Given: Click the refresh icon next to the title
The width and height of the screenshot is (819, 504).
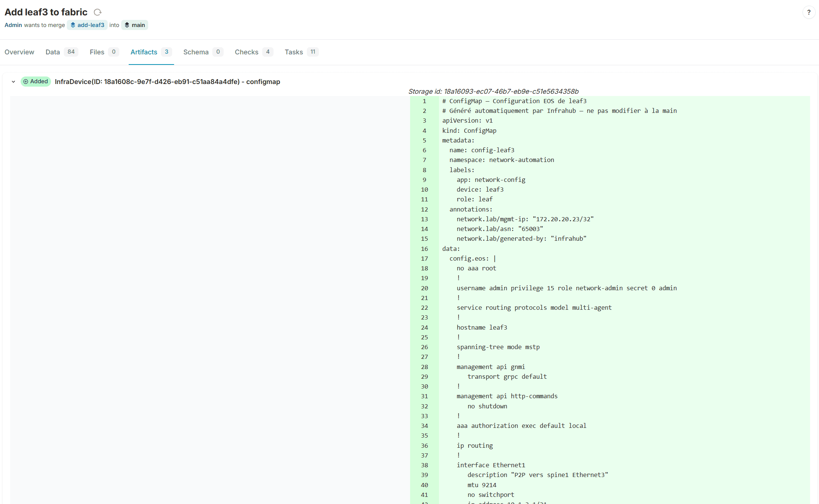Looking at the screenshot, I should 98,12.
